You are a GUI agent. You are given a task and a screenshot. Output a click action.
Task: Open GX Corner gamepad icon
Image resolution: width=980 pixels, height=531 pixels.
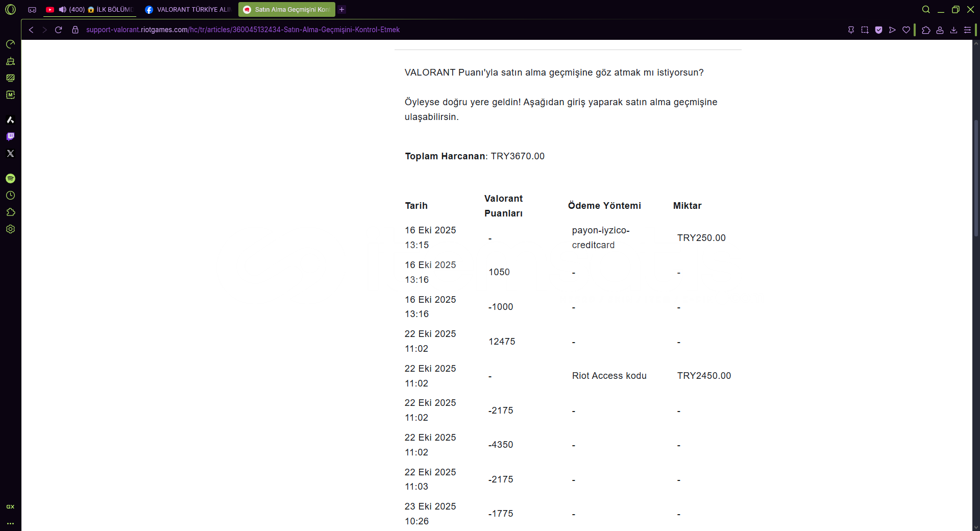pos(32,10)
